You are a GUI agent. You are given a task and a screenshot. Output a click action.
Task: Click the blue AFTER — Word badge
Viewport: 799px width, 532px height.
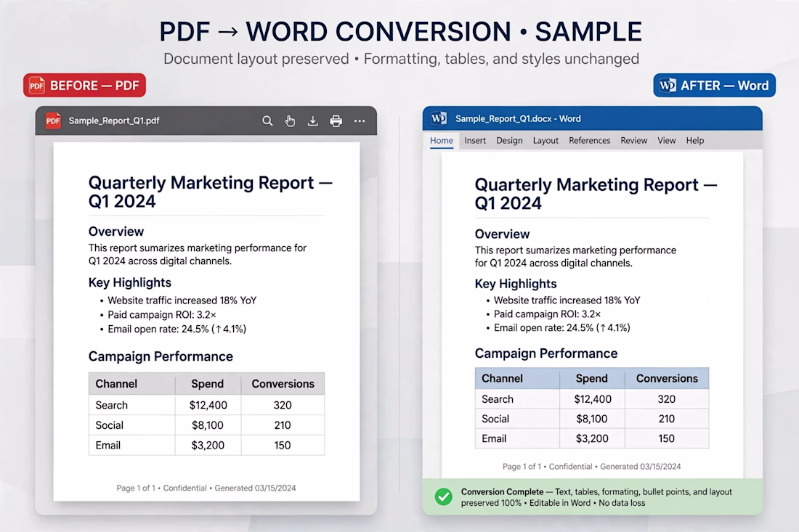(x=715, y=85)
